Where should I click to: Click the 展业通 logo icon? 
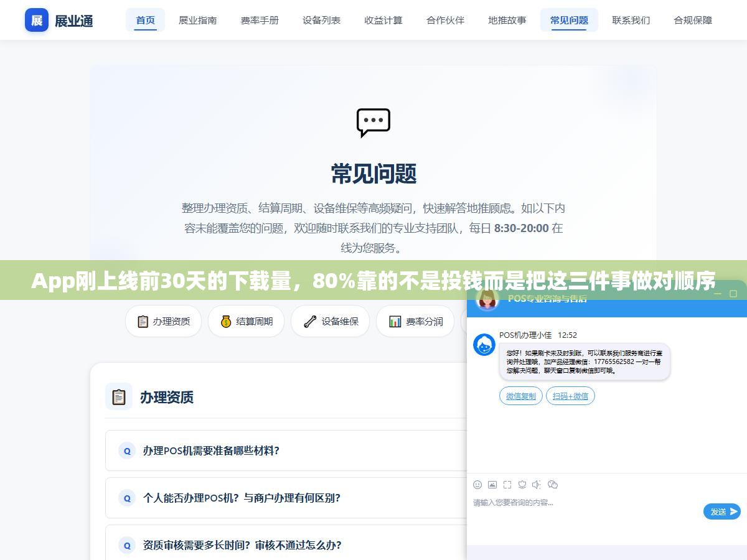(x=37, y=20)
